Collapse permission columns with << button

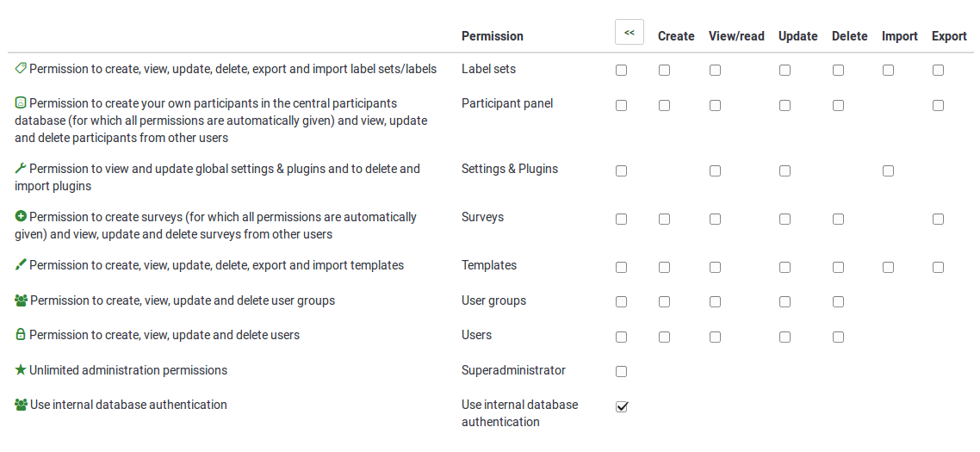[630, 33]
